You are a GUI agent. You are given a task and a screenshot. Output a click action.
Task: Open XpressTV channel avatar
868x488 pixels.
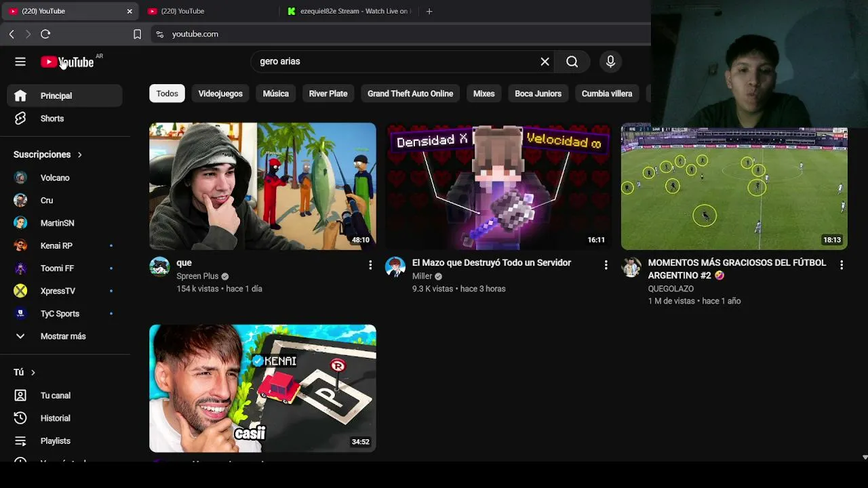20,291
